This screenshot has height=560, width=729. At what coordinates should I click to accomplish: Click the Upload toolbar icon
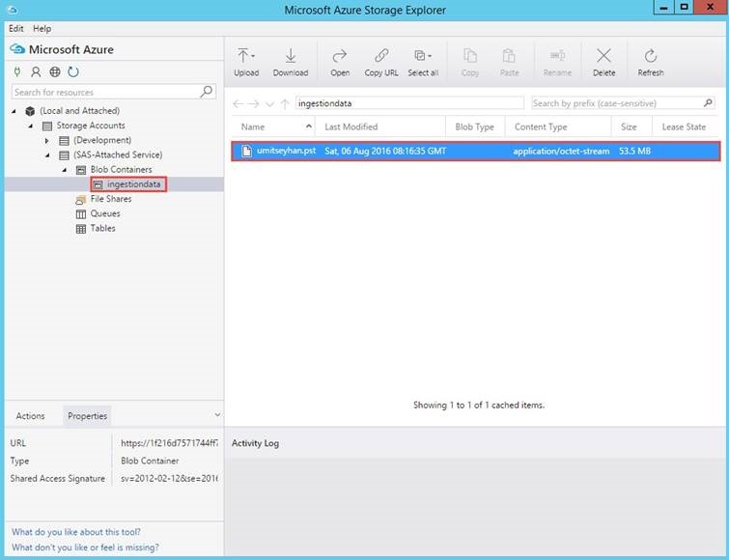[x=242, y=55]
